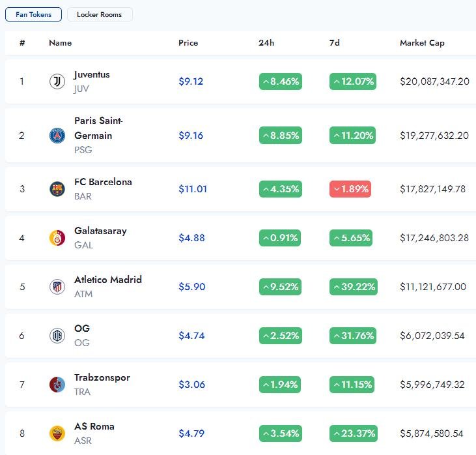Click the ATM ticker symbol
The image size is (476, 455).
coord(83,294)
